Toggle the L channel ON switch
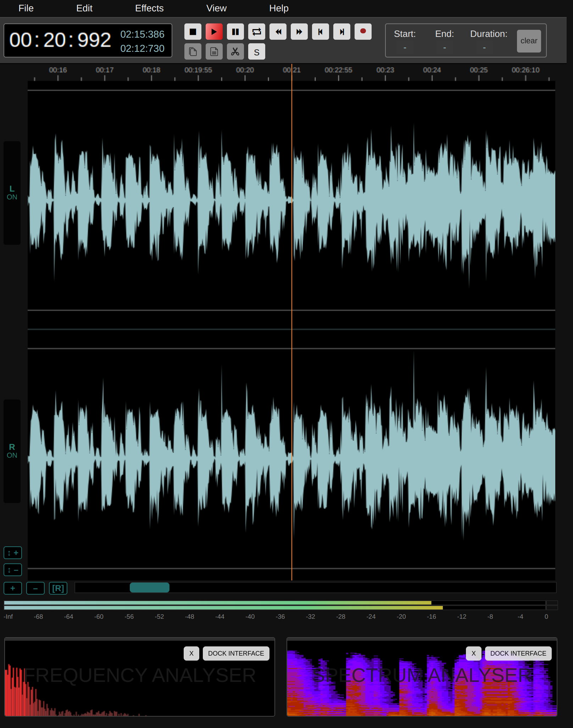The height and width of the screenshot is (728, 573). click(12, 193)
